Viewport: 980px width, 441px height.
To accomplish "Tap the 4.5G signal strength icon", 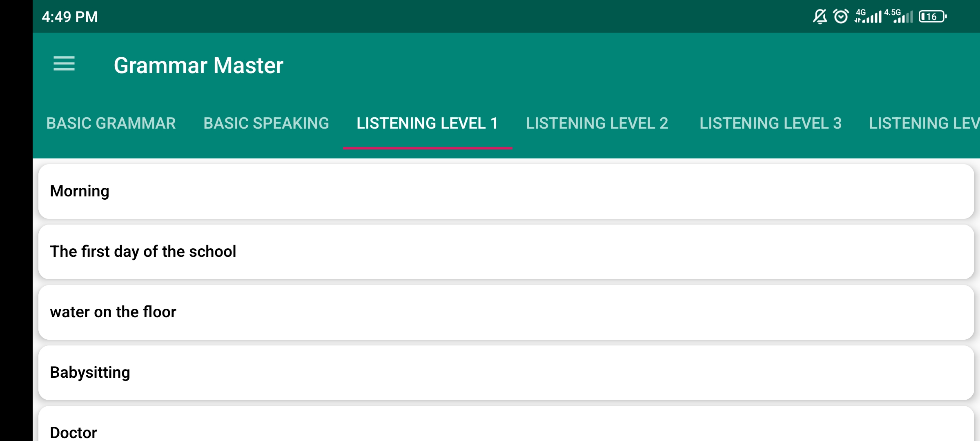I will [899, 16].
